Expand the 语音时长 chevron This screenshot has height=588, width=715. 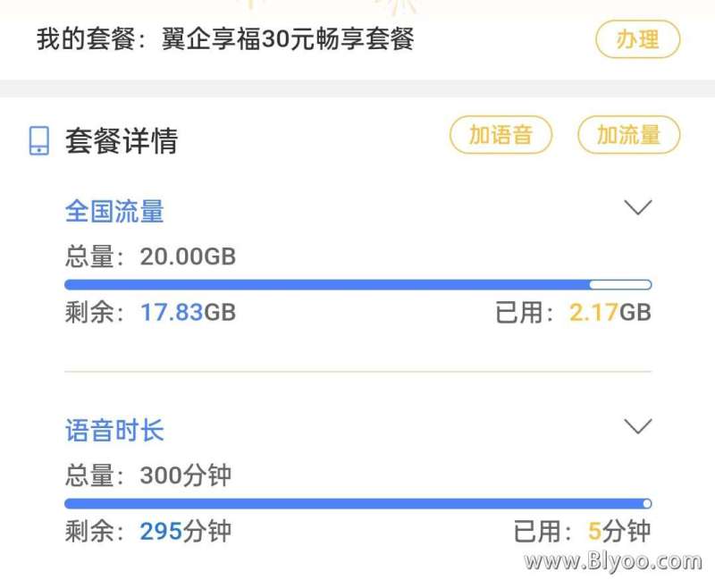pyautogui.click(x=638, y=426)
